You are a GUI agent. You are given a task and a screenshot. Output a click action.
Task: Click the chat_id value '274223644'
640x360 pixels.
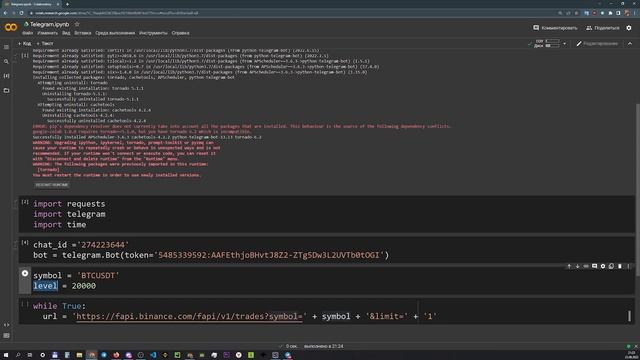[103, 245]
